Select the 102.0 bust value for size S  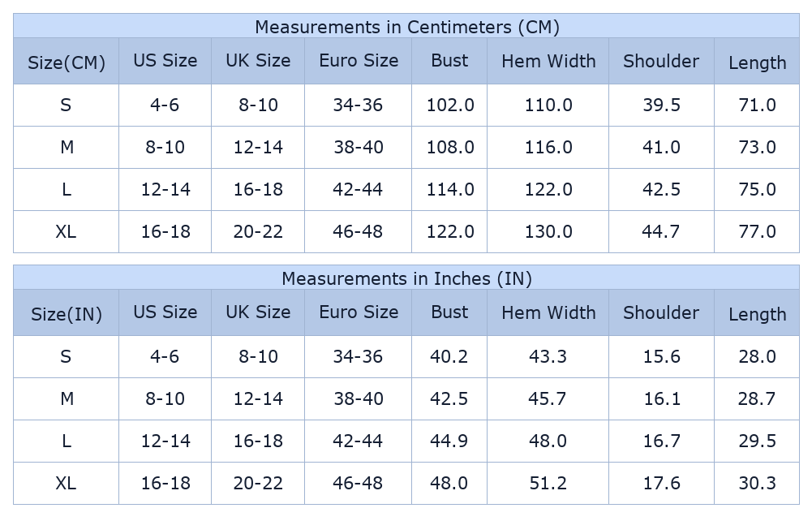click(x=450, y=105)
